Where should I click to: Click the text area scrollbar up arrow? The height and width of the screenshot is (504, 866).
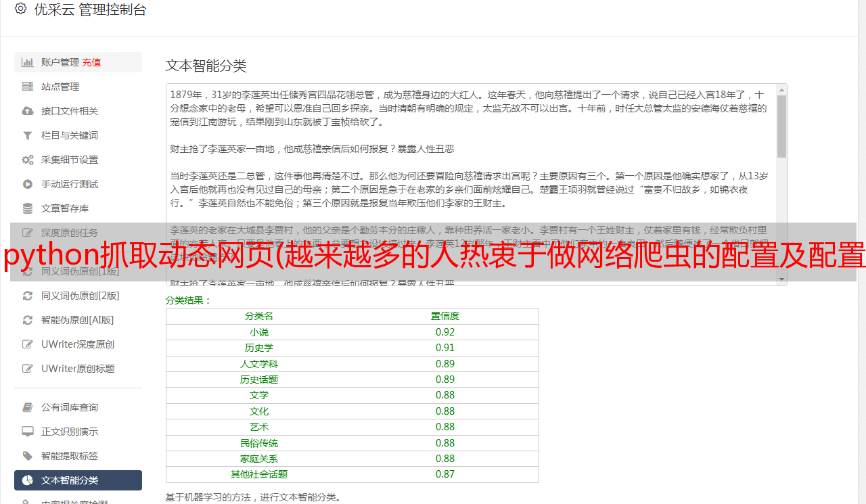click(782, 89)
